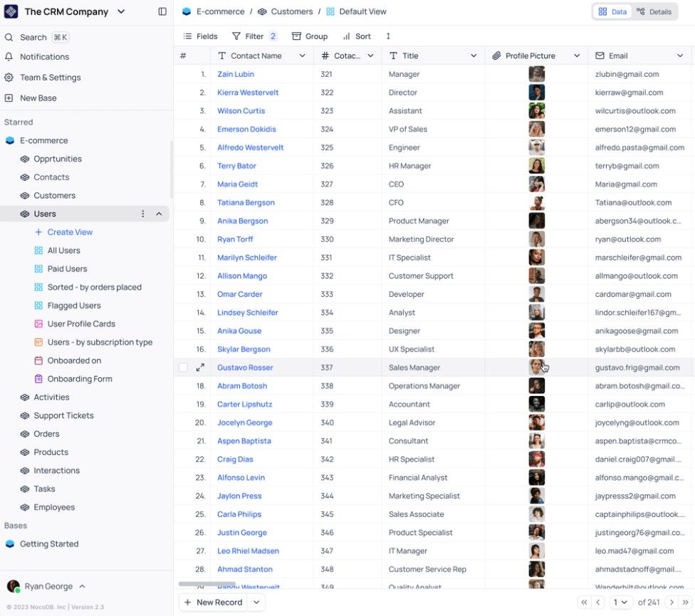Open Group toolbar menu

pyautogui.click(x=310, y=36)
